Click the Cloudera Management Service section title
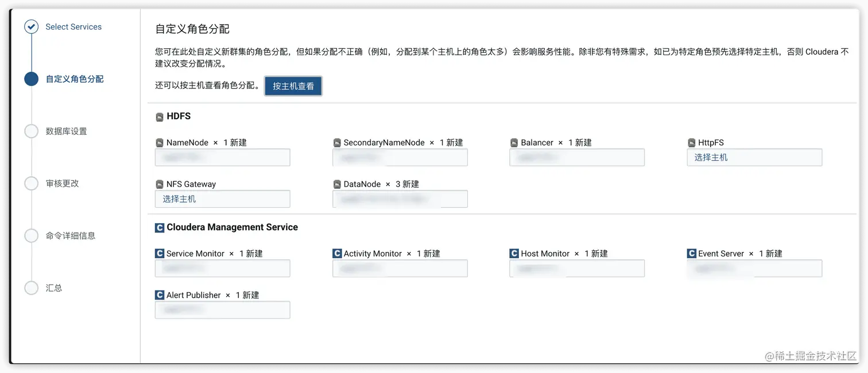The image size is (868, 373). click(x=232, y=227)
